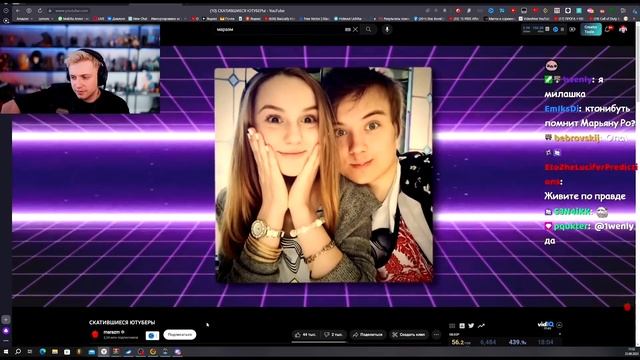Open the on-screen keyboard icon in search box
Screen dimensions: 640x360
[x=348, y=29]
